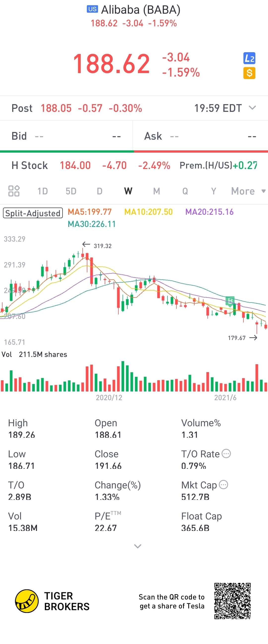Image resolution: width=268 pixels, height=644 pixels.
Task: Tap the Vol 15.38M value
Action: [23, 528]
